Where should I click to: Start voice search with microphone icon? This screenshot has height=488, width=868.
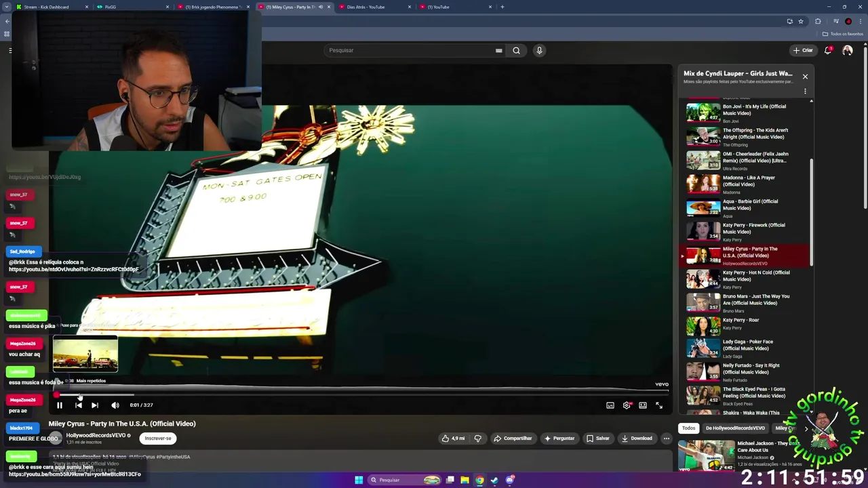point(539,50)
